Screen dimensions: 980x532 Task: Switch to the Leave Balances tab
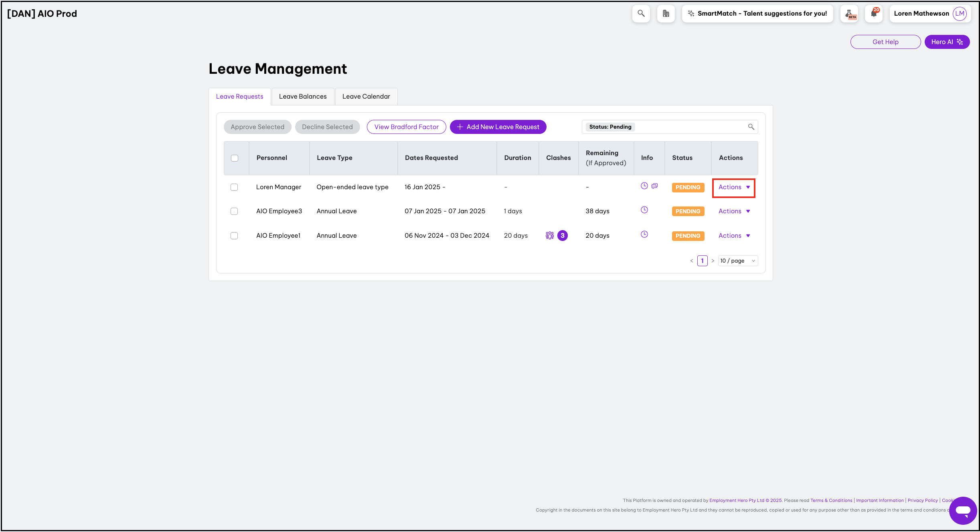(x=303, y=97)
